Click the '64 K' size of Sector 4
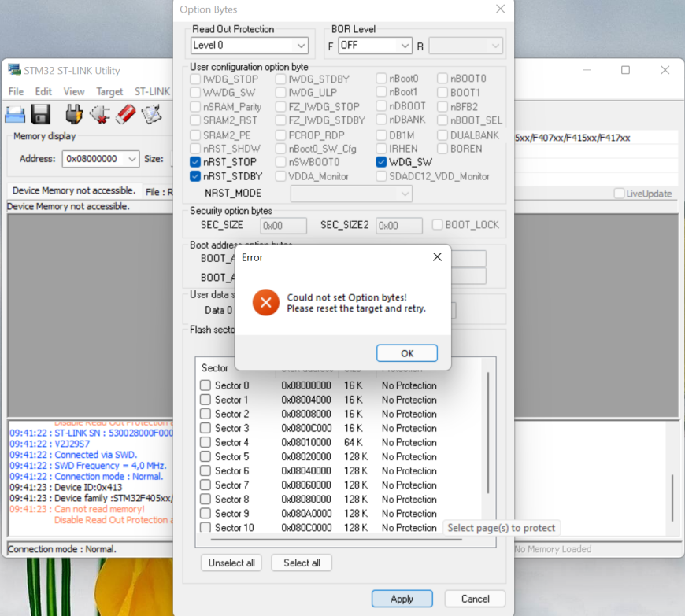Image resolution: width=685 pixels, height=616 pixels. 354,442
